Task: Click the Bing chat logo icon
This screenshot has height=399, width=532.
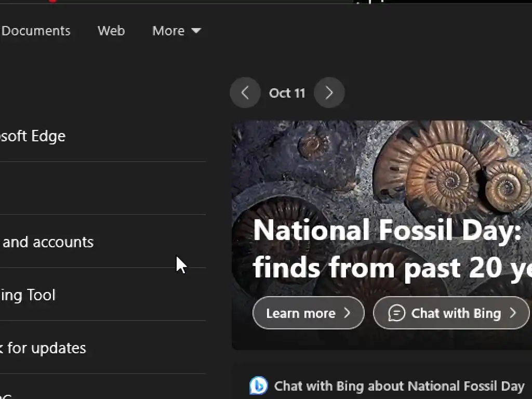Action: 258,386
